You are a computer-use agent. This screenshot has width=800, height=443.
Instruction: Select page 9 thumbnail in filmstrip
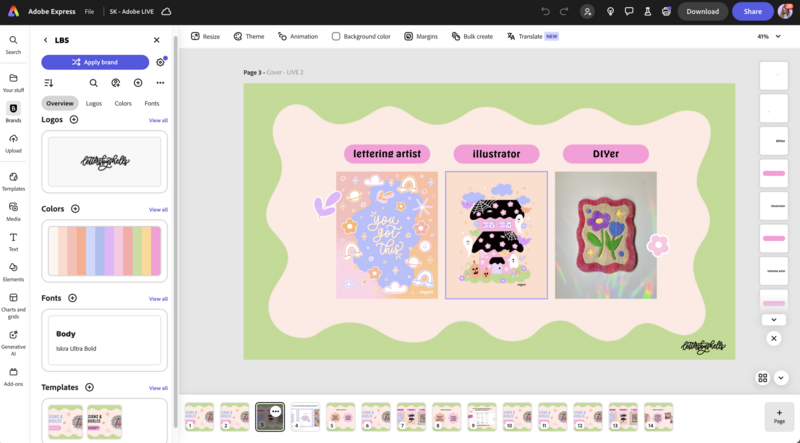(x=482, y=415)
